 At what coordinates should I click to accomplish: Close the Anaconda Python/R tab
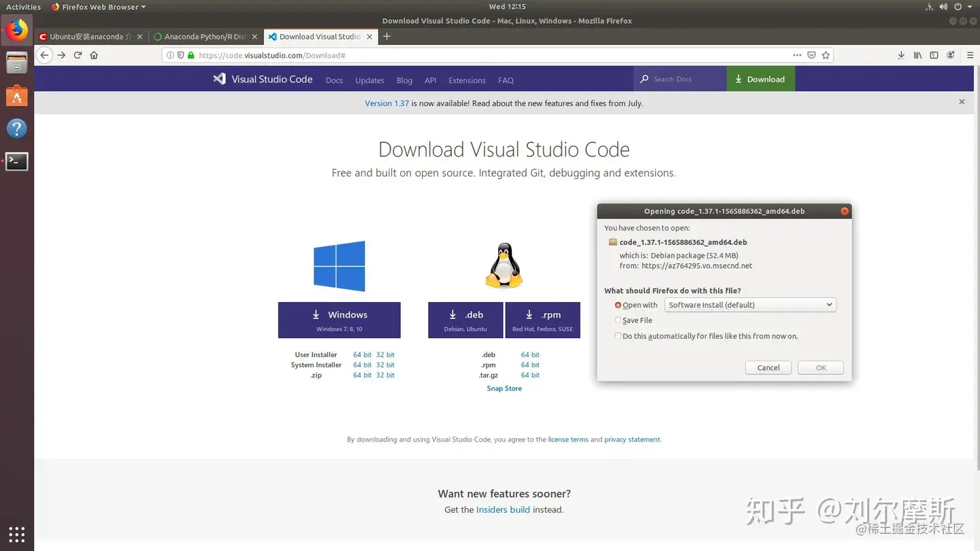[255, 37]
